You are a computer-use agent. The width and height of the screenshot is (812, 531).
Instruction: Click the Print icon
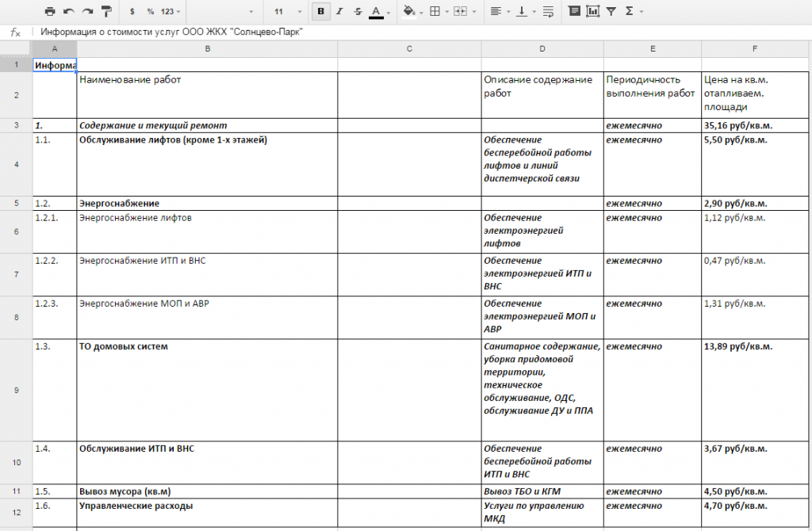coord(50,11)
